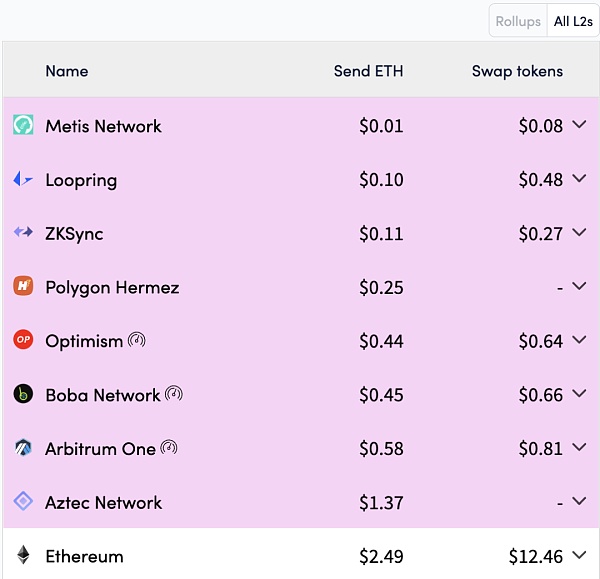Expand the Loopring row chevron
This screenshot has height=579, width=600.
(x=579, y=180)
